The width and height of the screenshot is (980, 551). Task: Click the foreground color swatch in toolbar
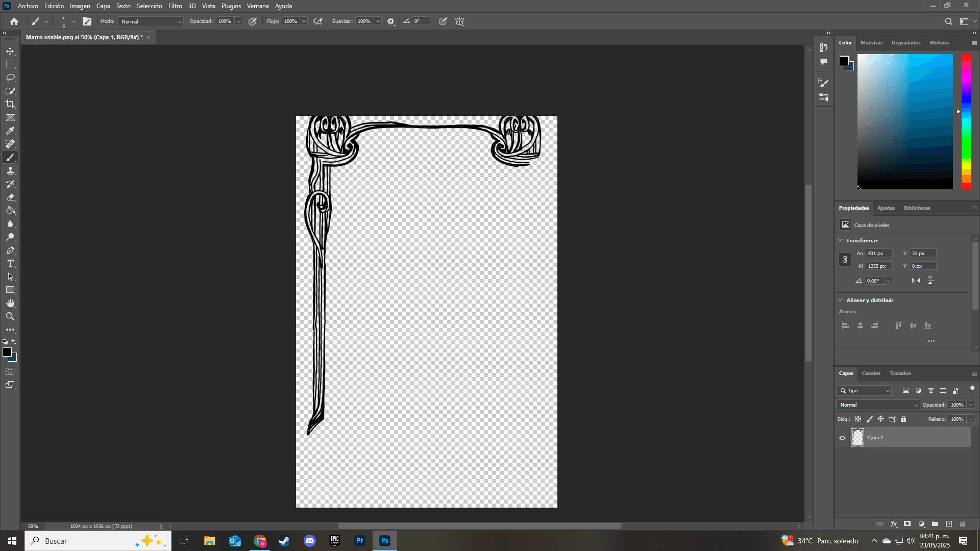coord(7,352)
